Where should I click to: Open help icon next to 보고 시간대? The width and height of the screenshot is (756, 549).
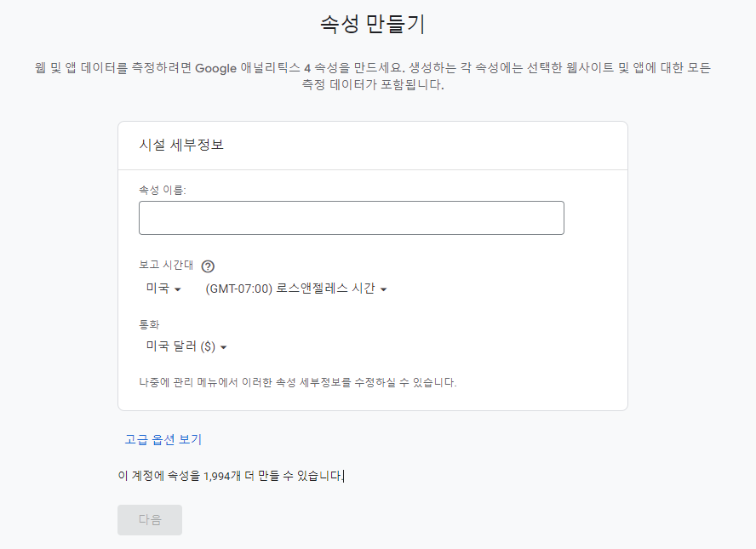pyautogui.click(x=208, y=266)
